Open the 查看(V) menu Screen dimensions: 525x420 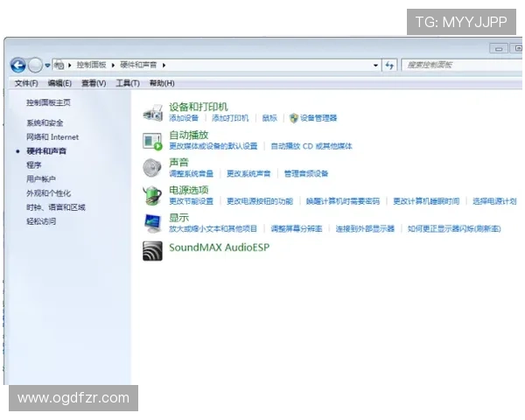[x=94, y=83]
